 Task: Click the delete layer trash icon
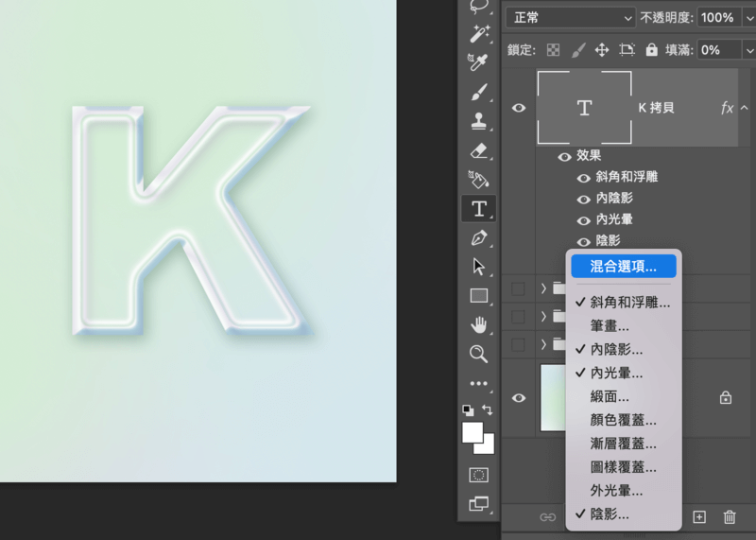point(730,517)
